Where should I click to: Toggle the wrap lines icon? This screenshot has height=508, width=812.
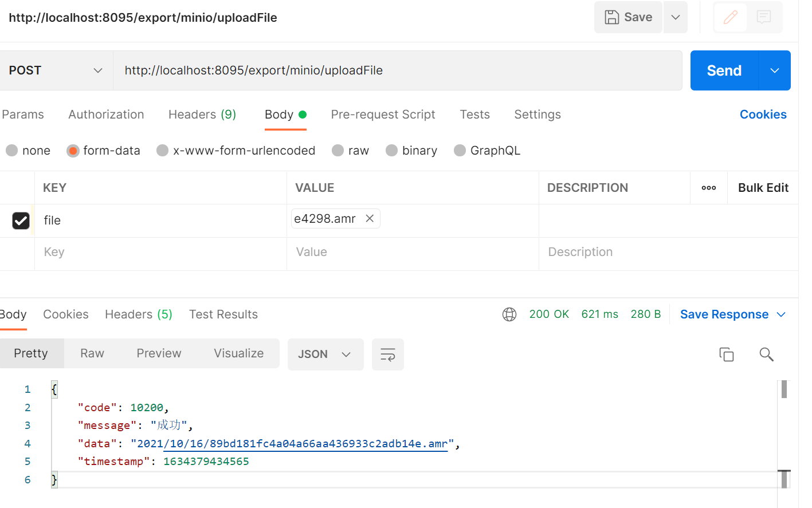pyautogui.click(x=388, y=355)
